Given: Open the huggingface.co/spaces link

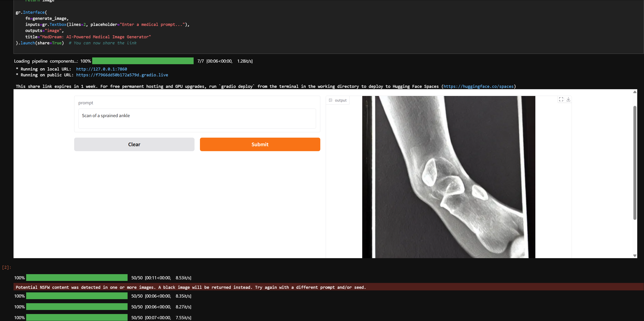Looking at the screenshot, I should [x=478, y=87].
